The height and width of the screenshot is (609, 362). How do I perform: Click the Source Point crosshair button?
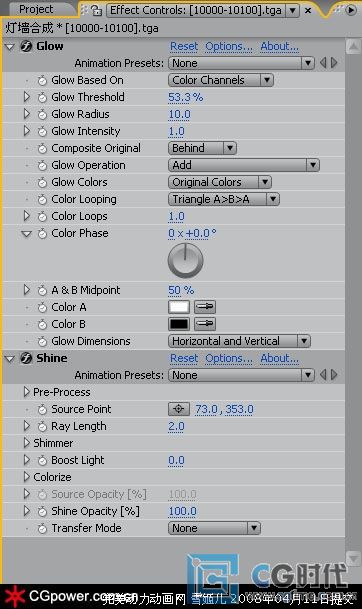point(179,409)
